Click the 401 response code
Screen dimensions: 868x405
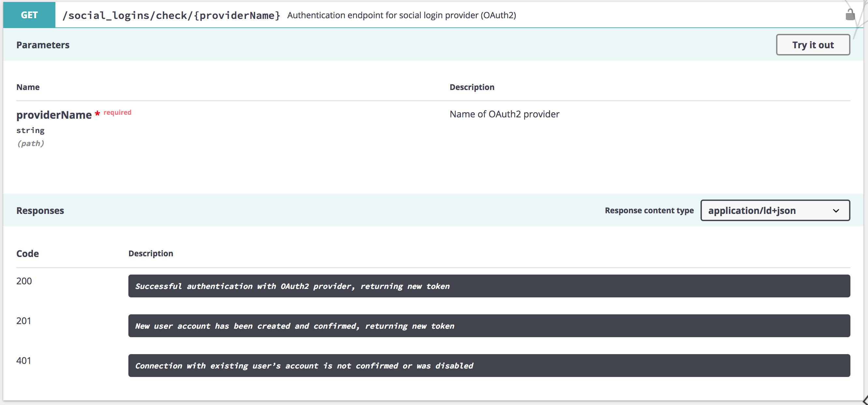pyautogui.click(x=24, y=360)
